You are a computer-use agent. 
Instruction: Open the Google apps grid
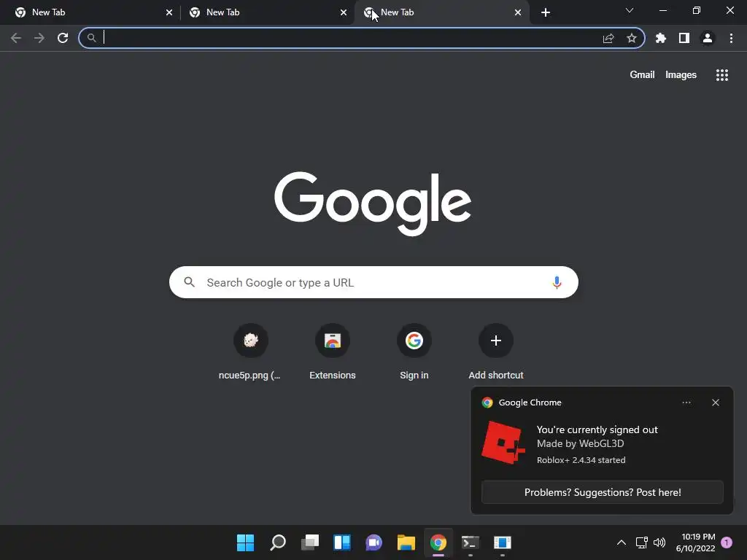[x=722, y=75]
